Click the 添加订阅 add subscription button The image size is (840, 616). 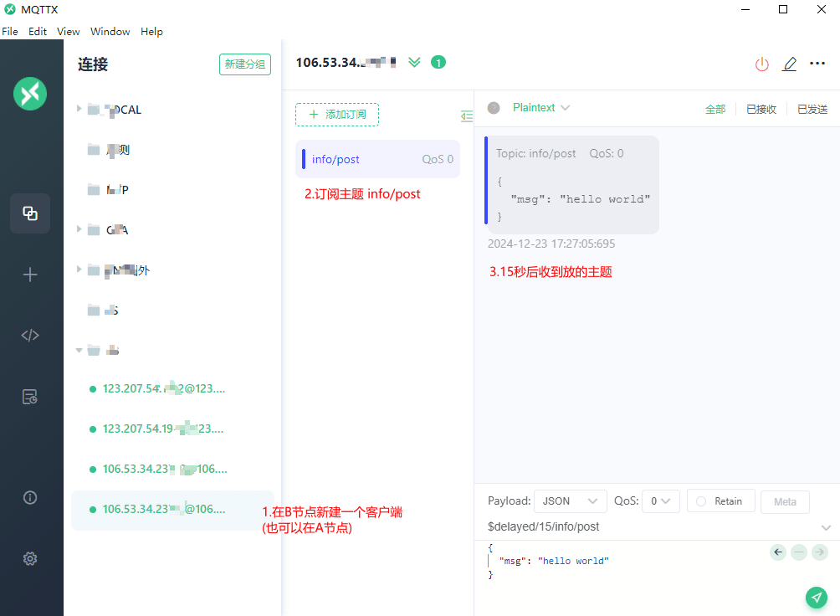337,115
